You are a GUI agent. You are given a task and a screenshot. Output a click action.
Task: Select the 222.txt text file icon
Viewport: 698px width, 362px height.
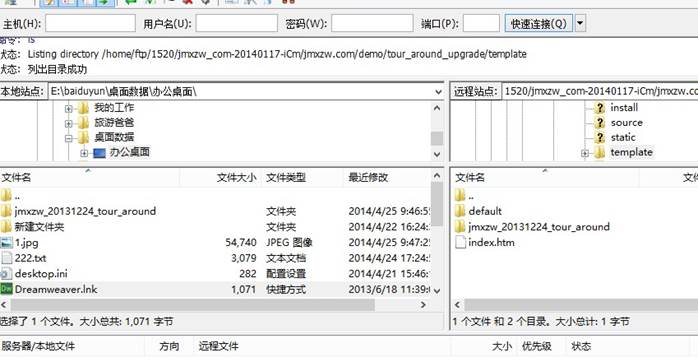click(6, 258)
